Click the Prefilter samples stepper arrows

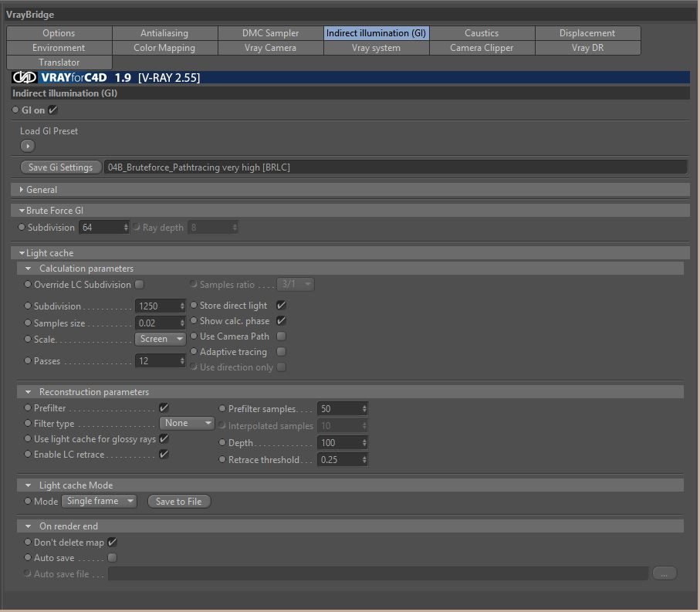click(x=364, y=408)
